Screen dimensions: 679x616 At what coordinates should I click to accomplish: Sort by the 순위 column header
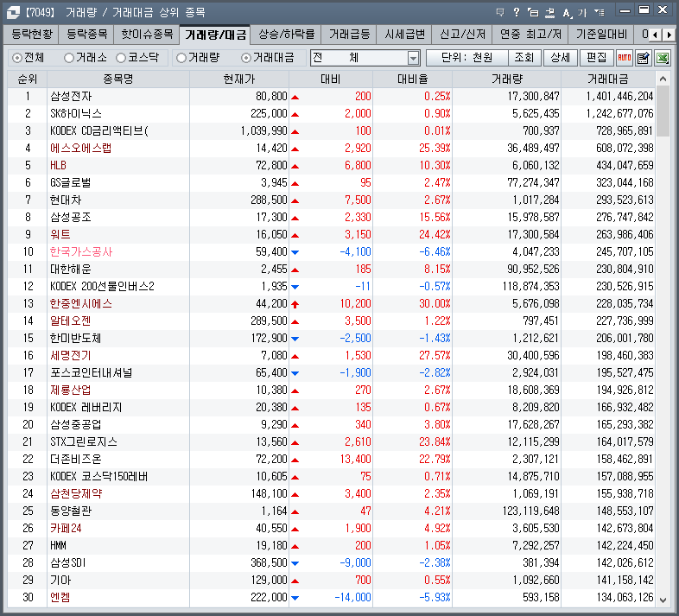coord(28,79)
